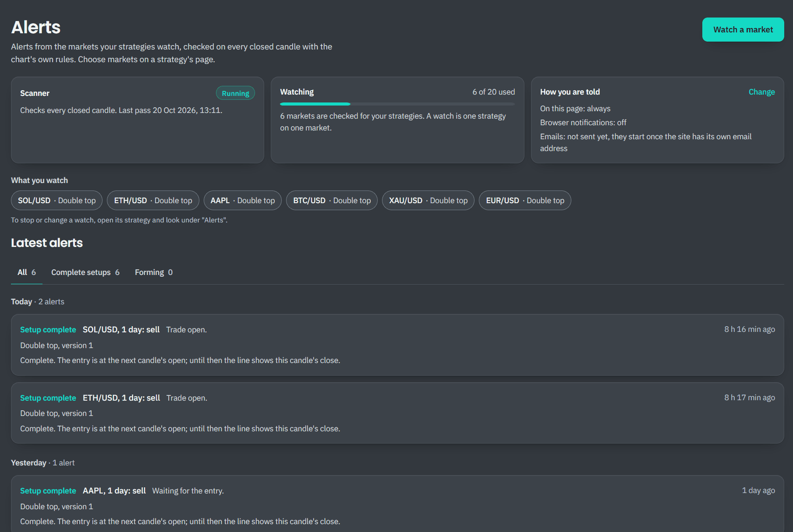Image resolution: width=793 pixels, height=532 pixels.
Task: Click Setup complete label on SOL/USD alert
Action: click(x=48, y=330)
